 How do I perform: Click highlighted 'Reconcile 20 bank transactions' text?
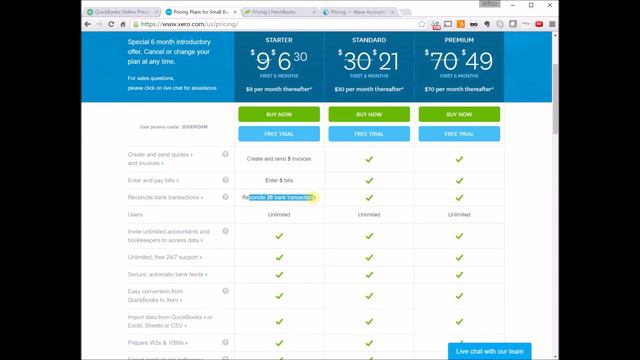(279, 198)
